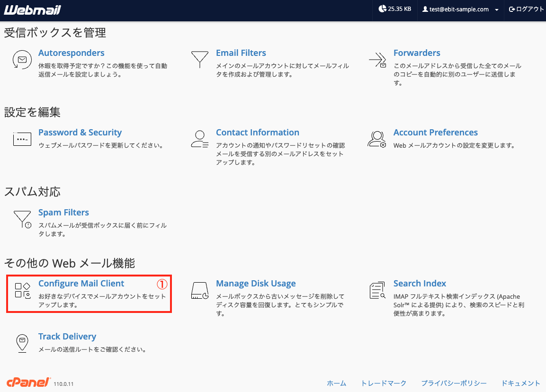Screen dimensions: 546x392
Task: Click the Search Index document icon
Action: tap(377, 290)
